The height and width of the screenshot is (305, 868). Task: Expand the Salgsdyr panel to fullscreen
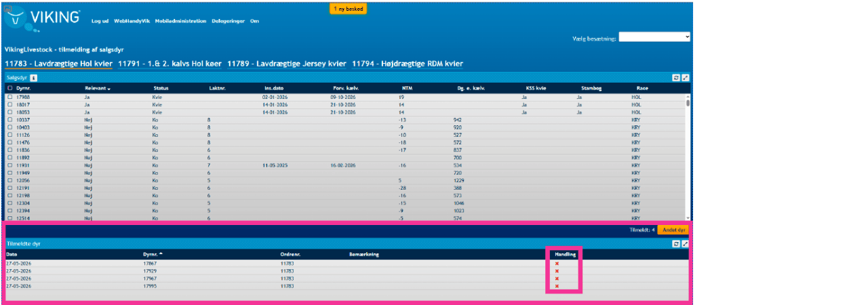[x=685, y=78]
